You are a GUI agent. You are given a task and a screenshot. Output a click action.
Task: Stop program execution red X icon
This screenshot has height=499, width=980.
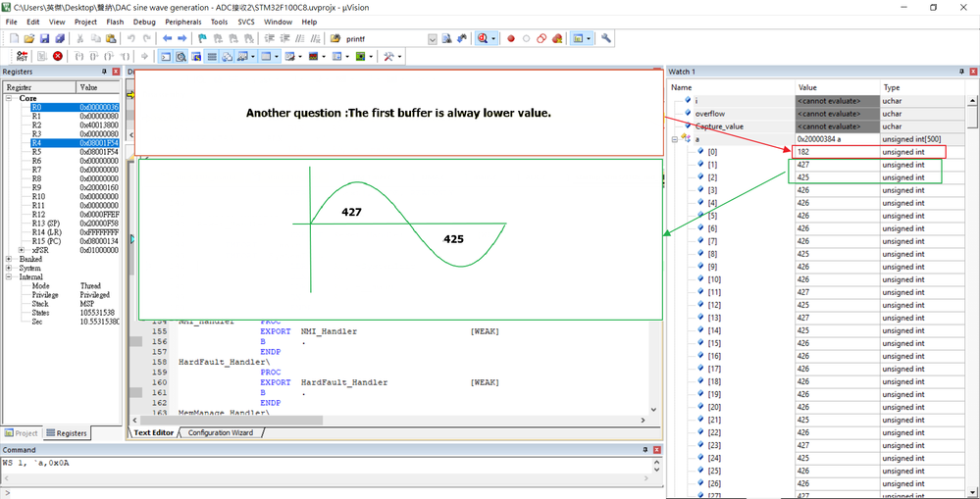[x=58, y=56]
